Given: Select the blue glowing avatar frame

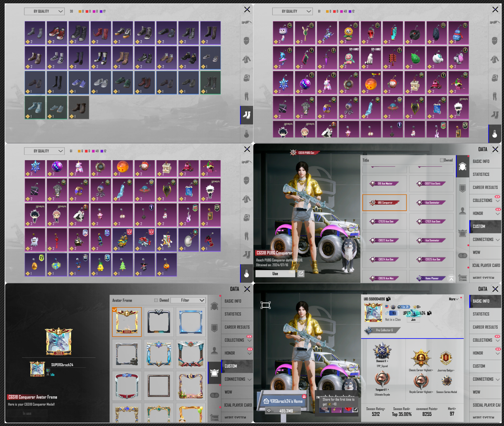Looking at the screenshot, I should tap(191, 322).
